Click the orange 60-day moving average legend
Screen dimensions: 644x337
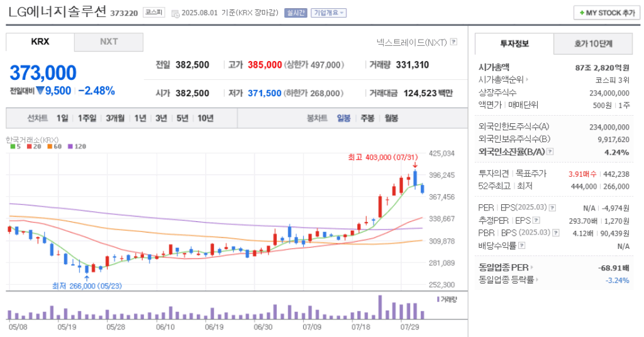[54, 146]
